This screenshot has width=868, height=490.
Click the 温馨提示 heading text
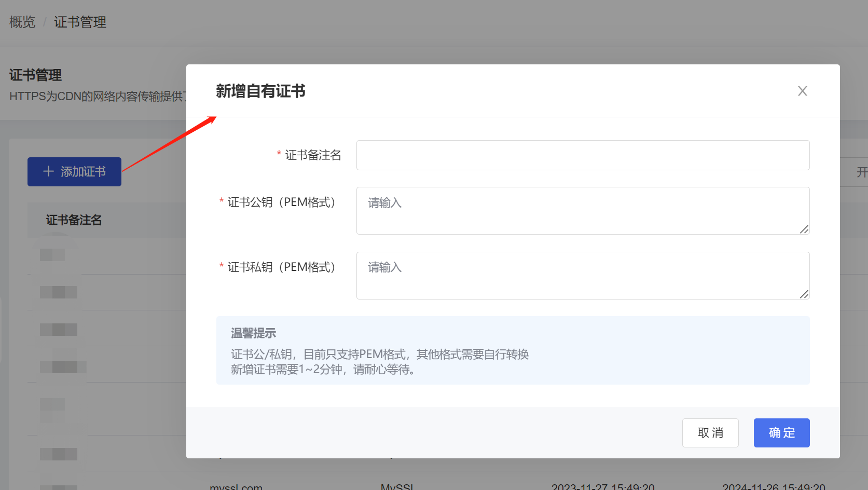(x=254, y=333)
